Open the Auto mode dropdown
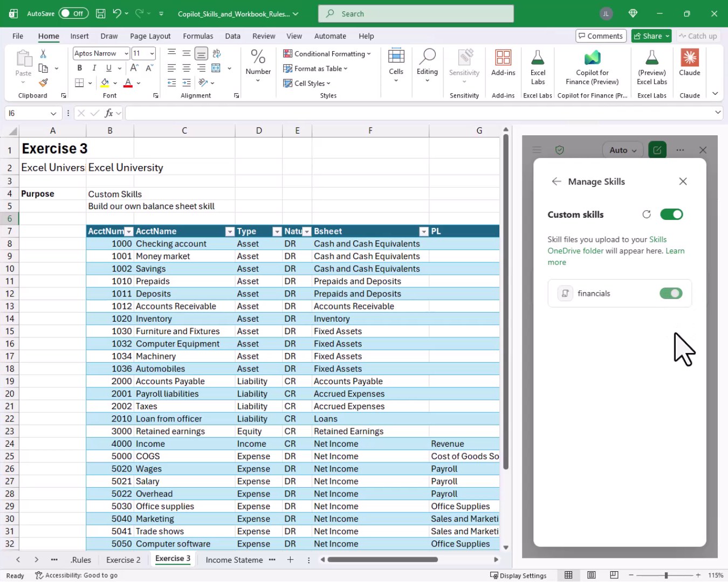Viewport: 728px width, 582px height. [x=623, y=150]
